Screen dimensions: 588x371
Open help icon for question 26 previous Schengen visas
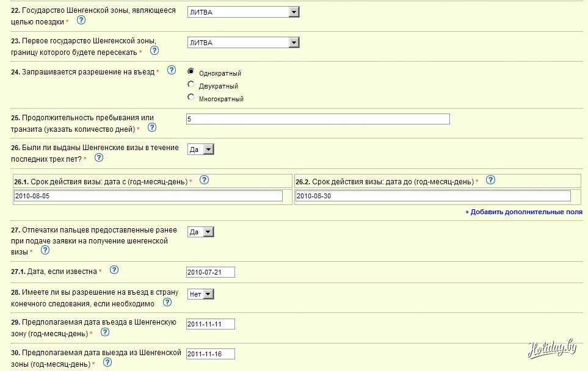[98, 157]
